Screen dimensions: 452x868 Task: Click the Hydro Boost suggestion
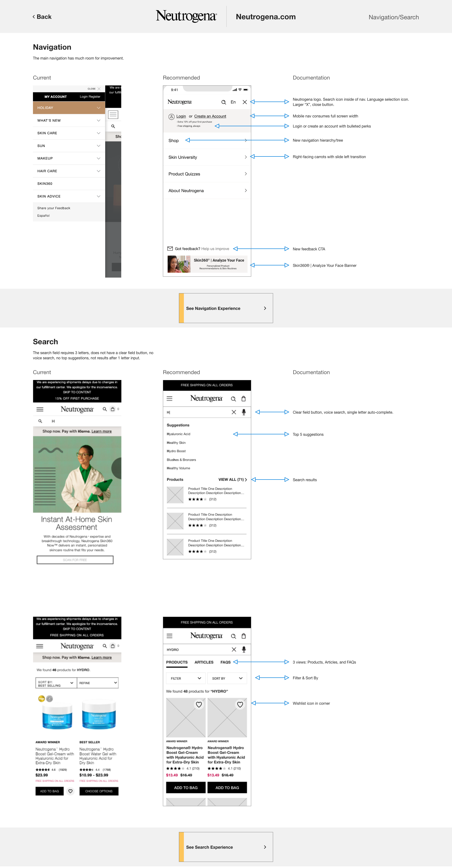[x=176, y=451]
